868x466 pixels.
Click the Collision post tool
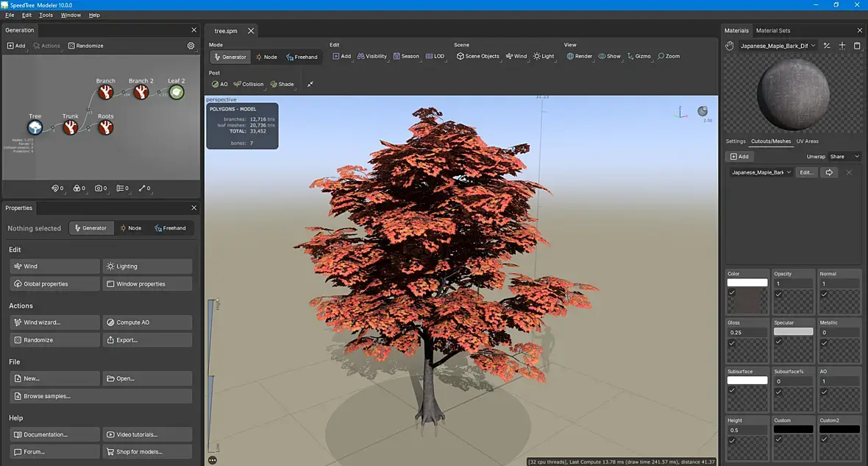pyautogui.click(x=248, y=84)
